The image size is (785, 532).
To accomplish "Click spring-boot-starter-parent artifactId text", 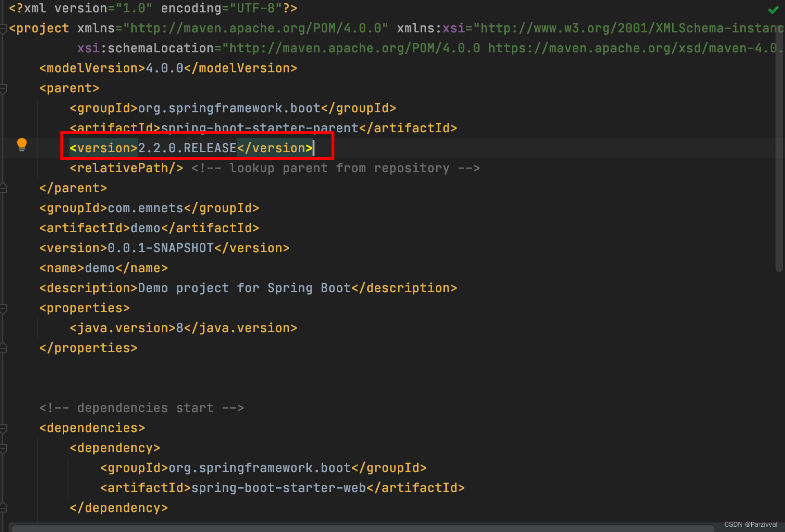I will pyautogui.click(x=260, y=128).
